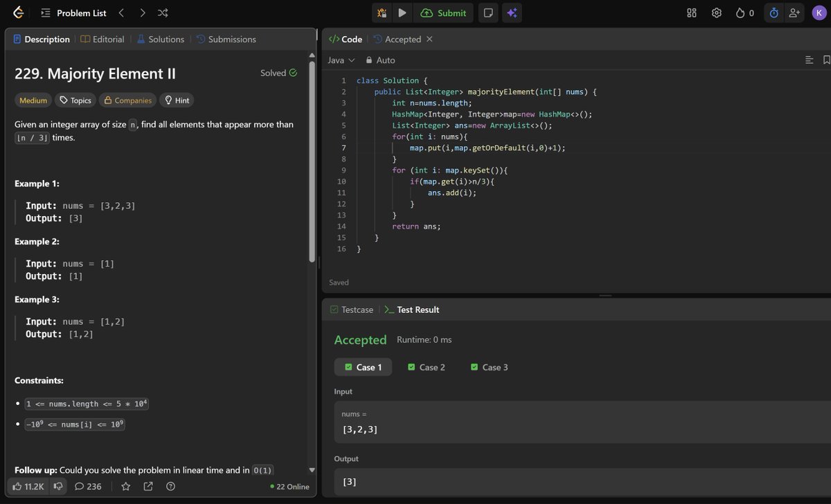Open settings gear icon

tap(717, 12)
